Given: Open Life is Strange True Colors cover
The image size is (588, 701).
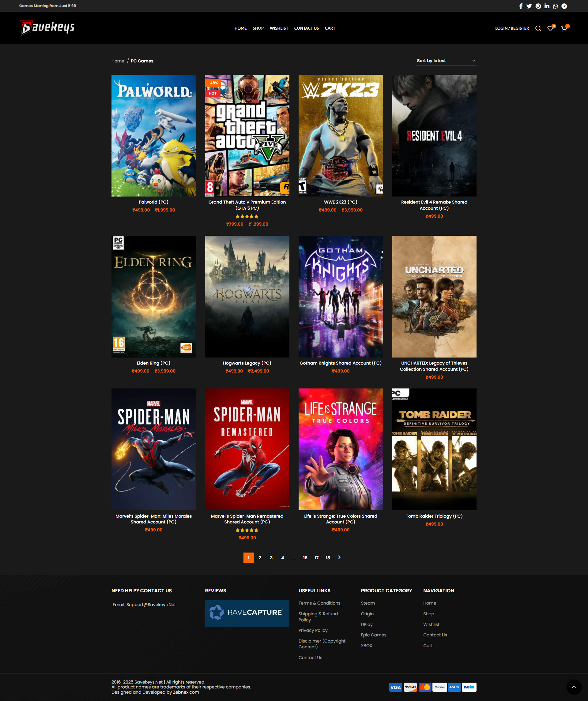Looking at the screenshot, I should click(341, 449).
